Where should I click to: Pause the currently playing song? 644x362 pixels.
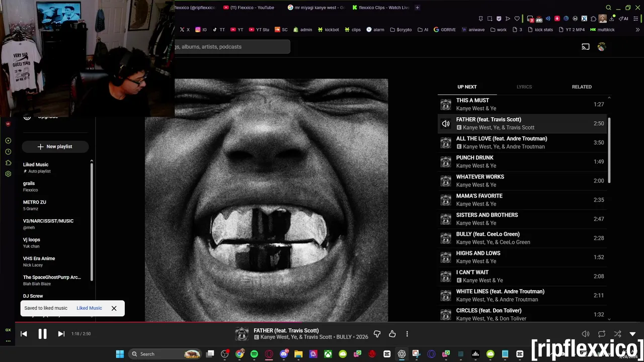pyautogui.click(x=42, y=334)
